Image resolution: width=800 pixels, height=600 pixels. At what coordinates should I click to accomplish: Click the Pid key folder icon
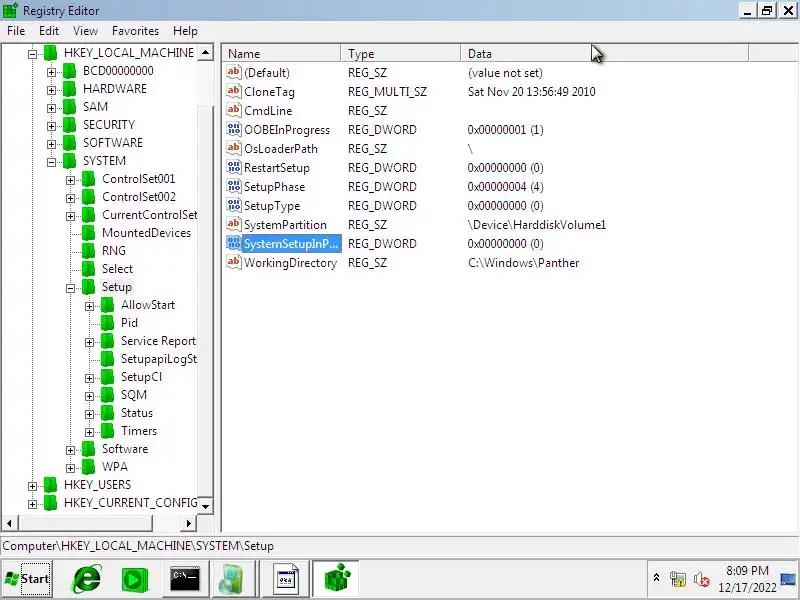tap(107, 322)
